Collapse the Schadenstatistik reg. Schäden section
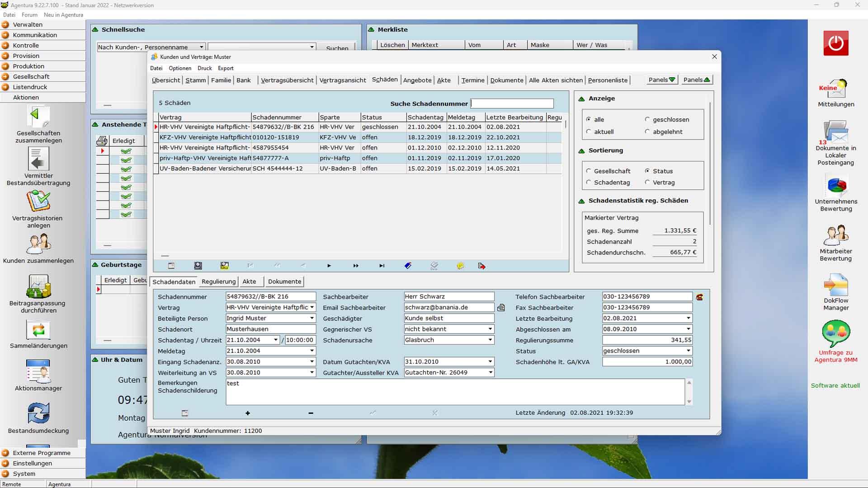This screenshot has height=488, width=868. point(581,201)
